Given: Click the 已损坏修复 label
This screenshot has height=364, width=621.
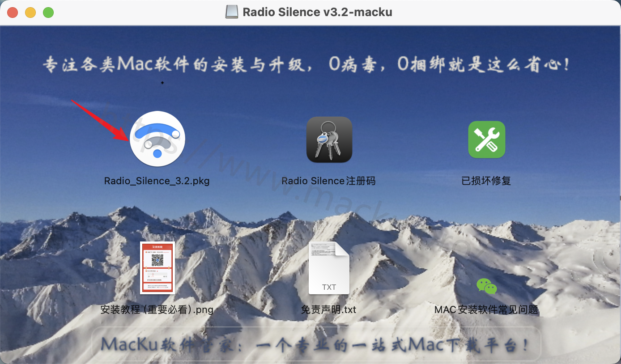Looking at the screenshot, I should coord(486,181).
